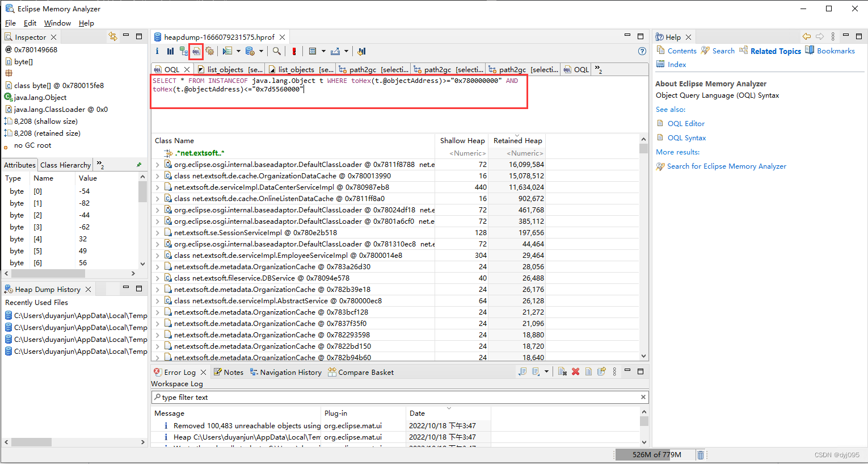Switch to the Notes tab
Image resolution: width=868 pixels, height=464 pixels.
(228, 372)
